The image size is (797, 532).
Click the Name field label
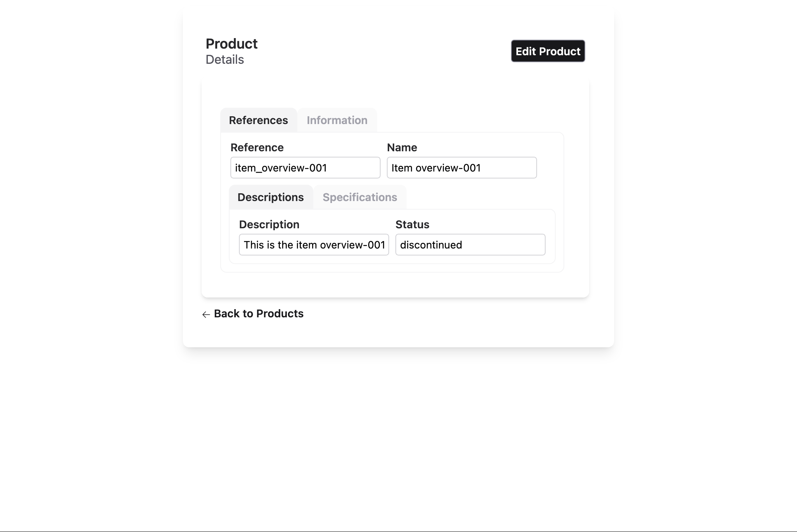coord(402,147)
